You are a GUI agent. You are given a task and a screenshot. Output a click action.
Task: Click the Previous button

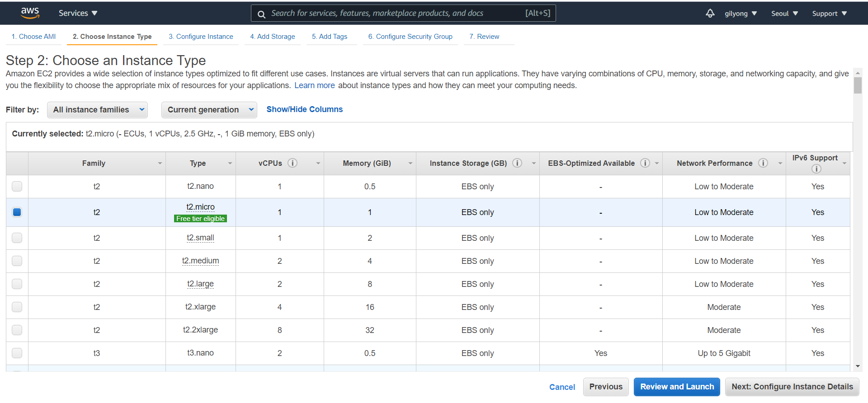(x=606, y=387)
